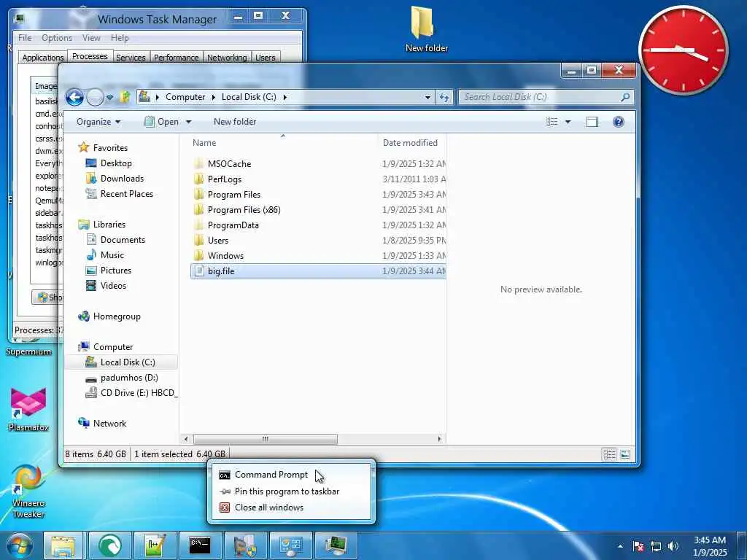Click the Windows Start orb
This screenshot has height=560, width=747.
coord(19,545)
